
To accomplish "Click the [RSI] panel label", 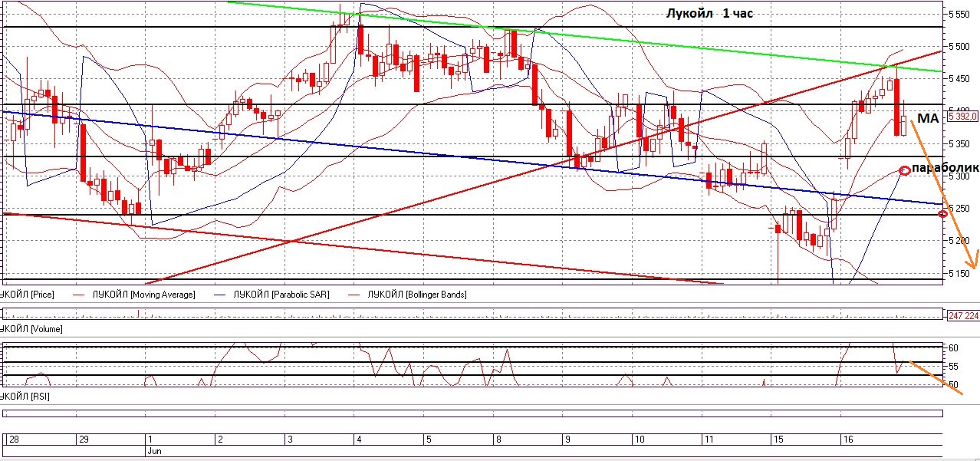I will pos(25,396).
